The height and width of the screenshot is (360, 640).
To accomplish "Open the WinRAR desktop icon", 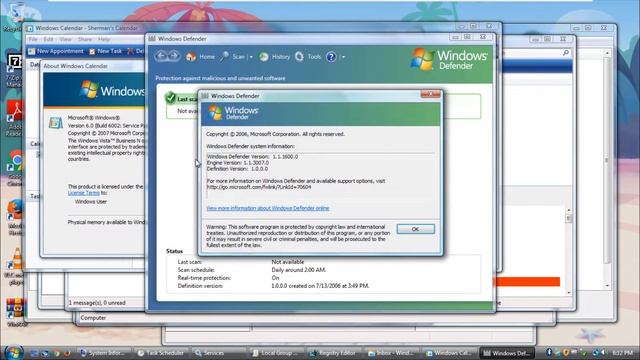I will coord(16,312).
